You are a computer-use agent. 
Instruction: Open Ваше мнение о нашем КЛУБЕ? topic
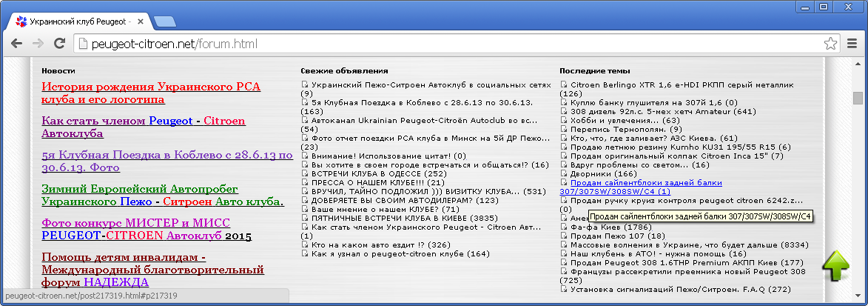386,209
